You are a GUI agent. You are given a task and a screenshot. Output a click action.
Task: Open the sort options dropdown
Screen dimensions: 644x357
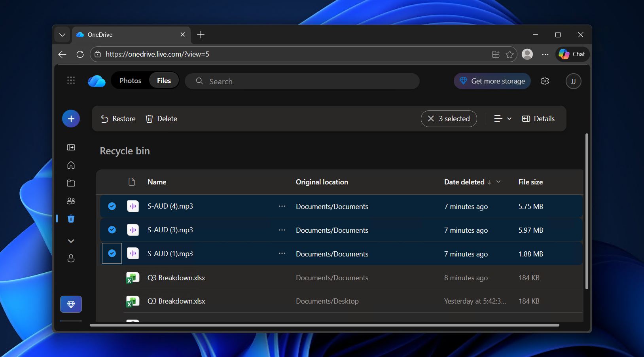[502, 118]
